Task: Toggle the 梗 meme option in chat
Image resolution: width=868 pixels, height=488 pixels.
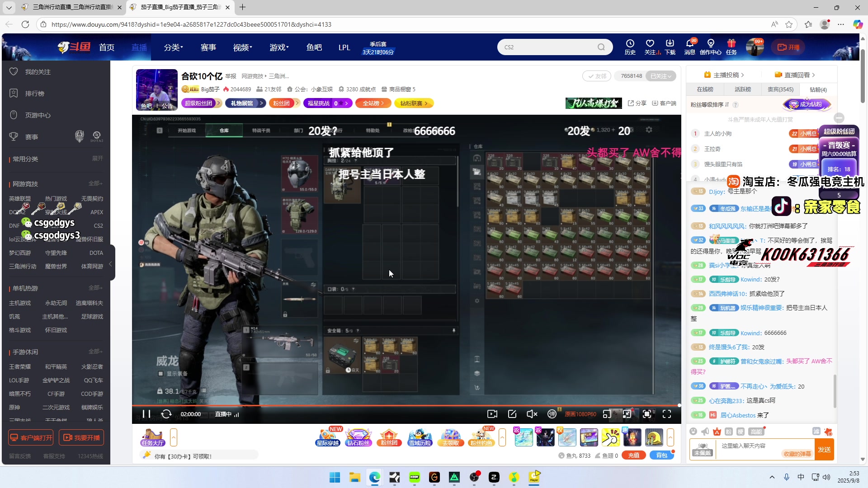Action: click(740, 432)
